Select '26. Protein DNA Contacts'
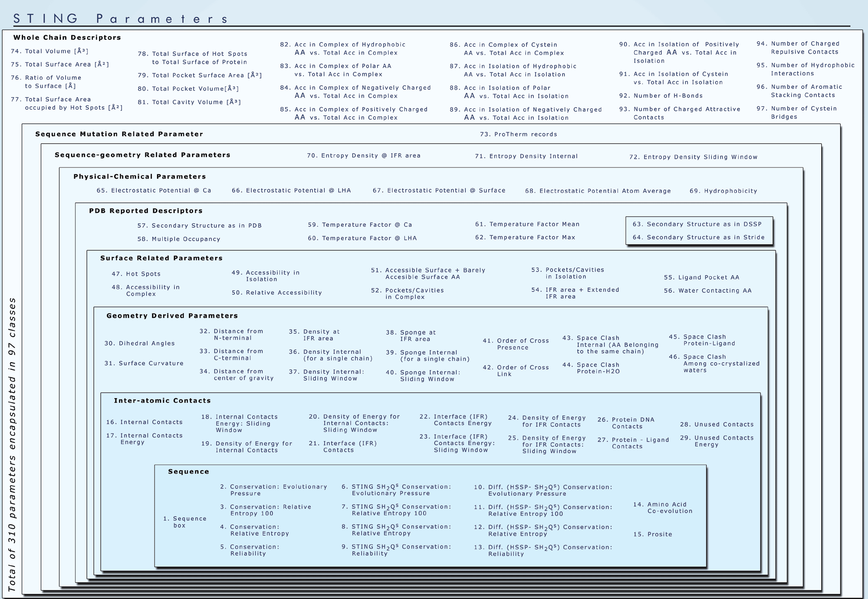The width and height of the screenshot is (868, 599). pyautogui.click(x=626, y=423)
